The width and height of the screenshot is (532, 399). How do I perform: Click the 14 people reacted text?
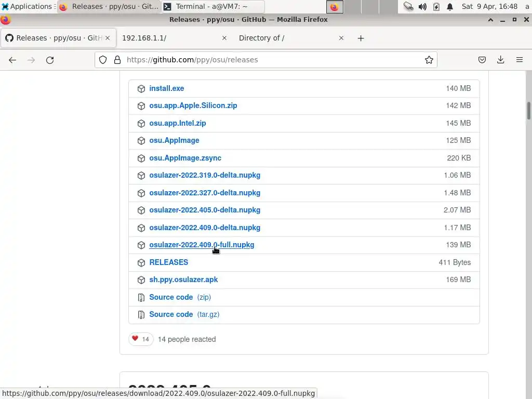point(187,339)
